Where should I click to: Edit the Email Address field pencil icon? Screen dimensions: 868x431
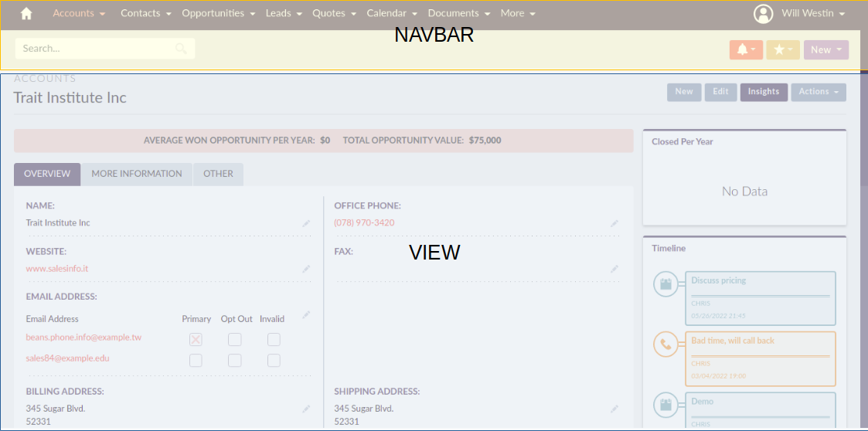(306, 314)
